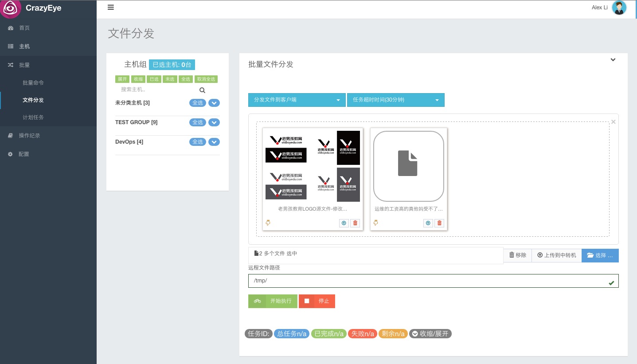
Task: Click the Alex Li username text
Action: coord(600,8)
